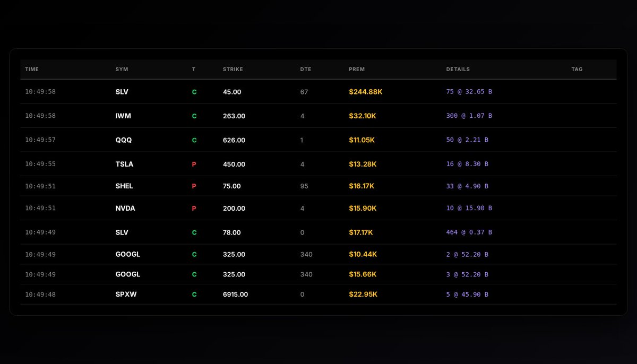
Task: Click the PREM column header
Action: coord(357,70)
